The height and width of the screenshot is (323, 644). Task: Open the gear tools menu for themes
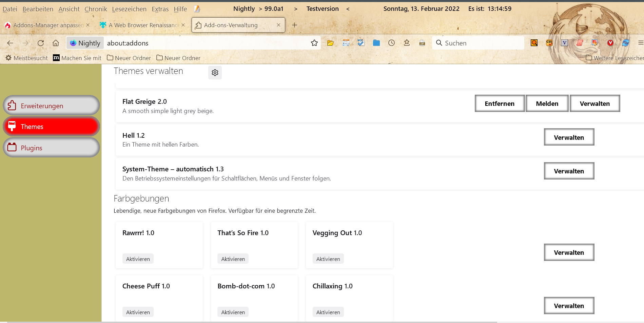(x=215, y=73)
